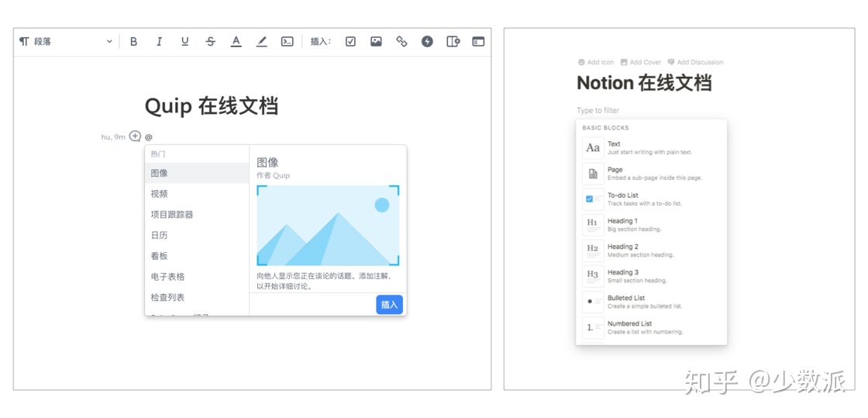Click the document layout settings icon
Screen dimensions: 868x418
pos(453,42)
